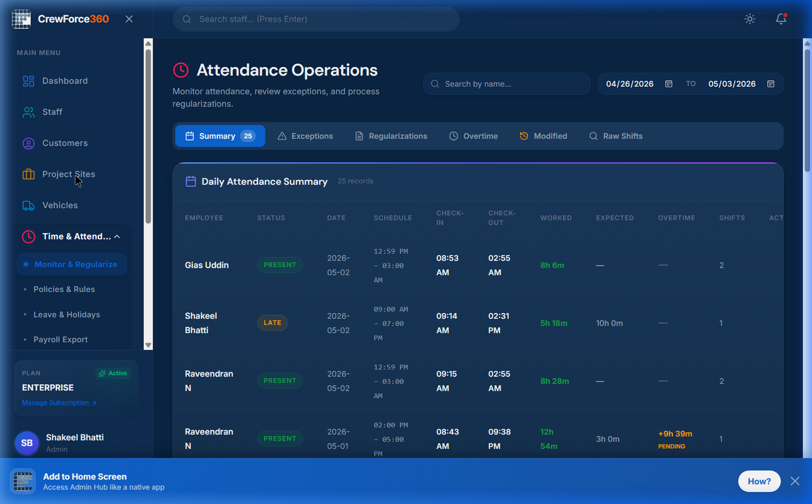Click the Time & Attendance clock icon
Image resolution: width=812 pixels, height=504 pixels.
click(x=28, y=236)
